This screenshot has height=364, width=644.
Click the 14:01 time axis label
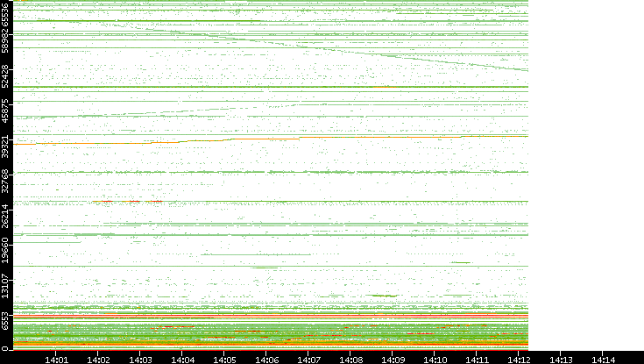click(x=56, y=358)
